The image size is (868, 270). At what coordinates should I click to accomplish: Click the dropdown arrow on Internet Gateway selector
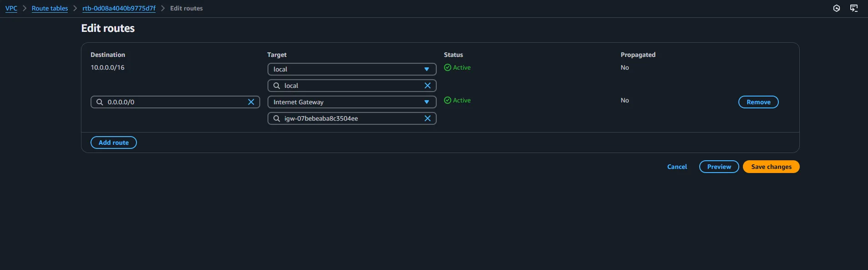tap(426, 102)
